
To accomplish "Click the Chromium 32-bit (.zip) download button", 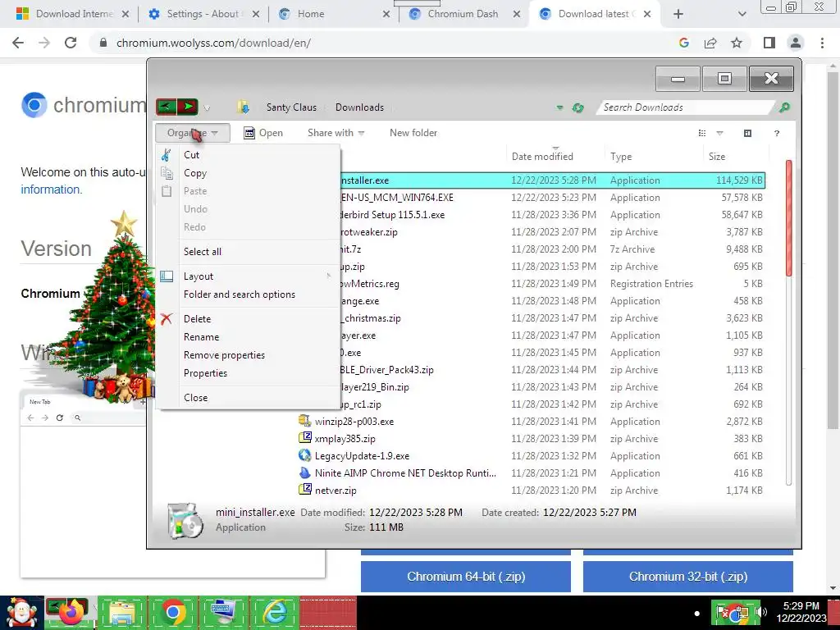I will click(688, 577).
